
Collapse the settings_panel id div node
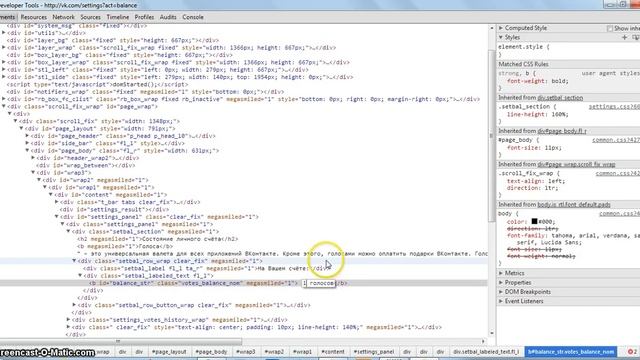pyautogui.click(x=57, y=217)
